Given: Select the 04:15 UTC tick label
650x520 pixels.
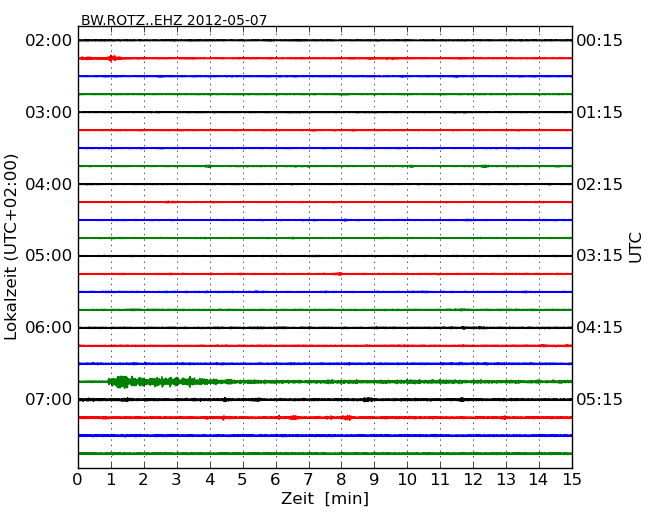Looking at the screenshot, I should (x=599, y=328).
